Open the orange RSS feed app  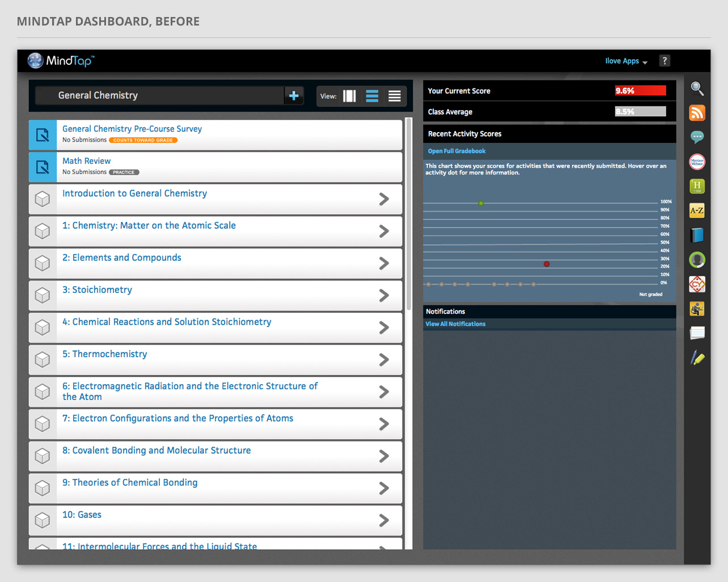[697, 113]
